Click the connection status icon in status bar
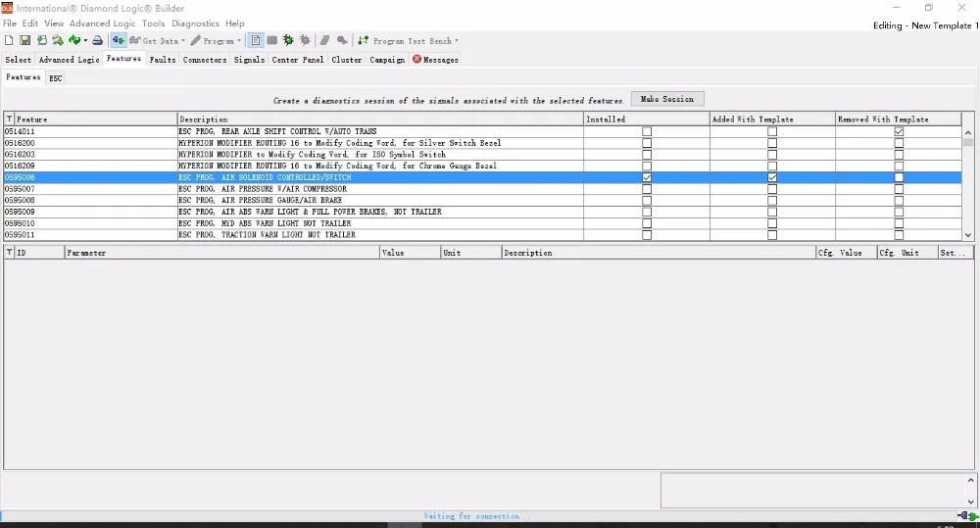This screenshot has width=980, height=528. click(967, 516)
